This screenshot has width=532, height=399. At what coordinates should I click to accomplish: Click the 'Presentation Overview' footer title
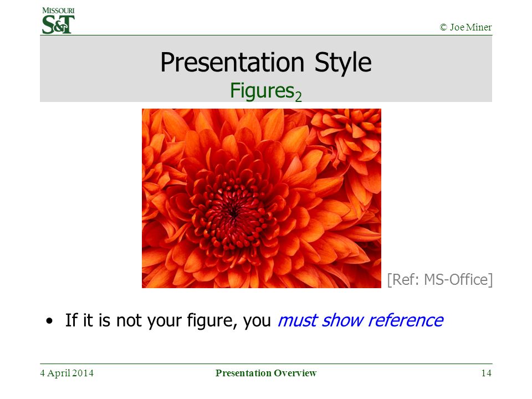point(266,373)
